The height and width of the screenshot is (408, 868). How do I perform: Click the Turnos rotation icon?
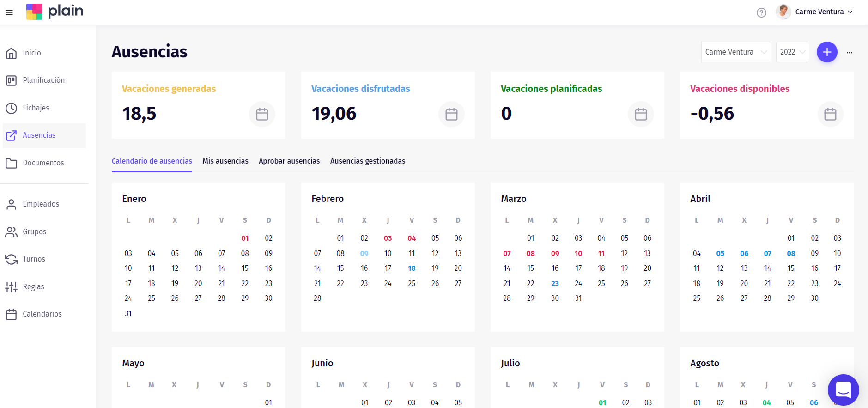point(12,259)
